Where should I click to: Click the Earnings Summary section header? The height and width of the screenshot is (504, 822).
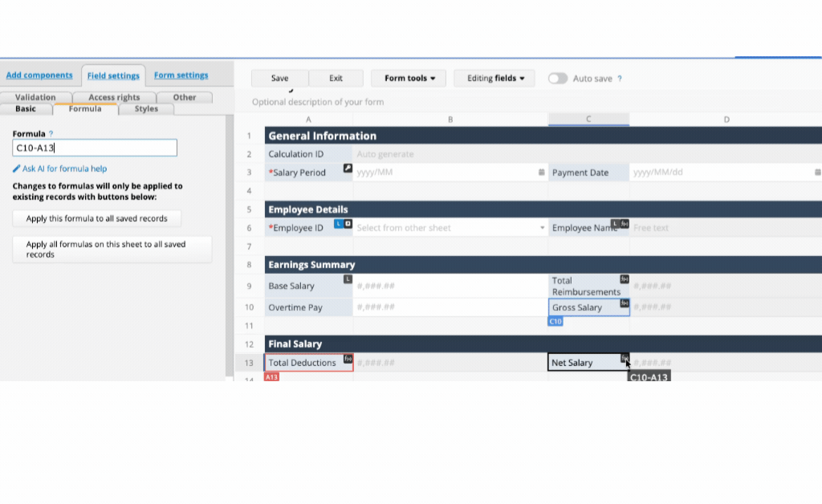543,265
